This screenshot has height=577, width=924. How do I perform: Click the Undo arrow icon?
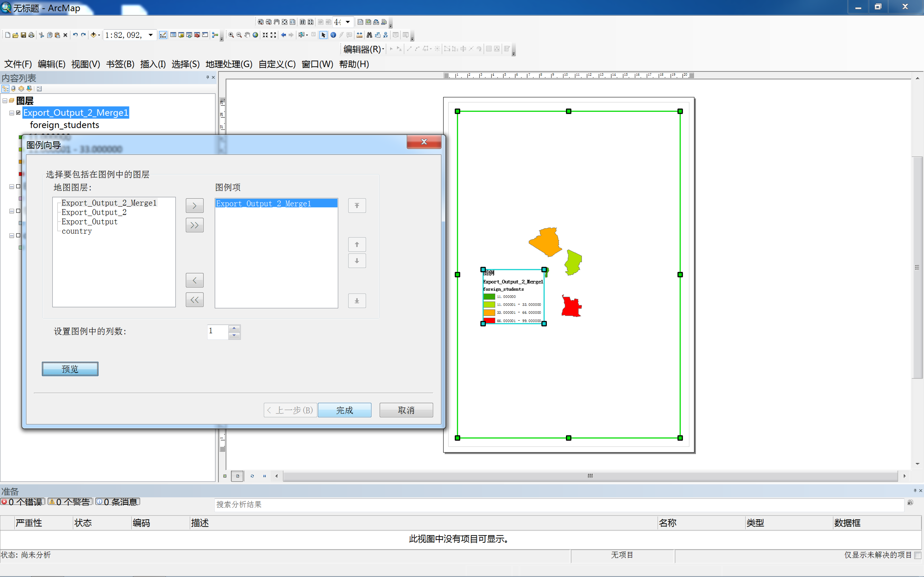[x=75, y=35]
